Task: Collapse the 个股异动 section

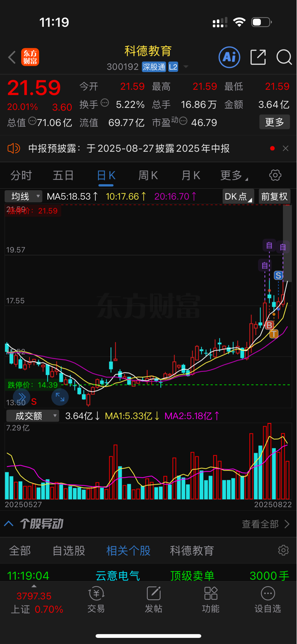Action: tap(9, 524)
